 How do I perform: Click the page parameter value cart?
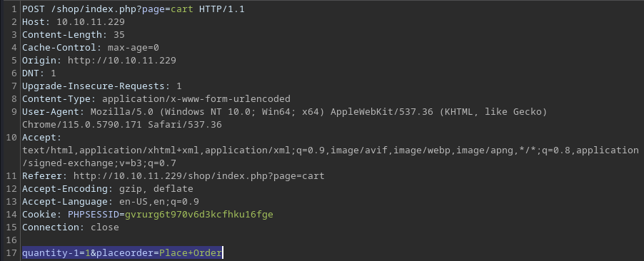pyautogui.click(x=182, y=9)
